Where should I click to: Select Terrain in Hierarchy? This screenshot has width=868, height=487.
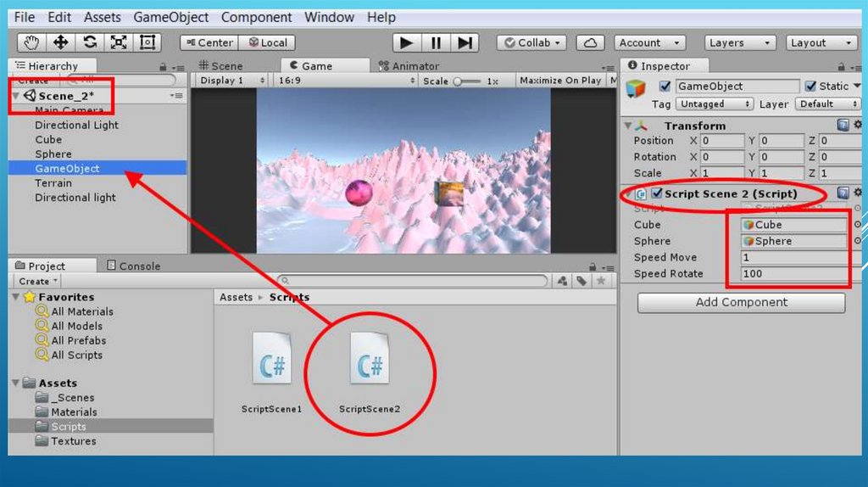53,182
